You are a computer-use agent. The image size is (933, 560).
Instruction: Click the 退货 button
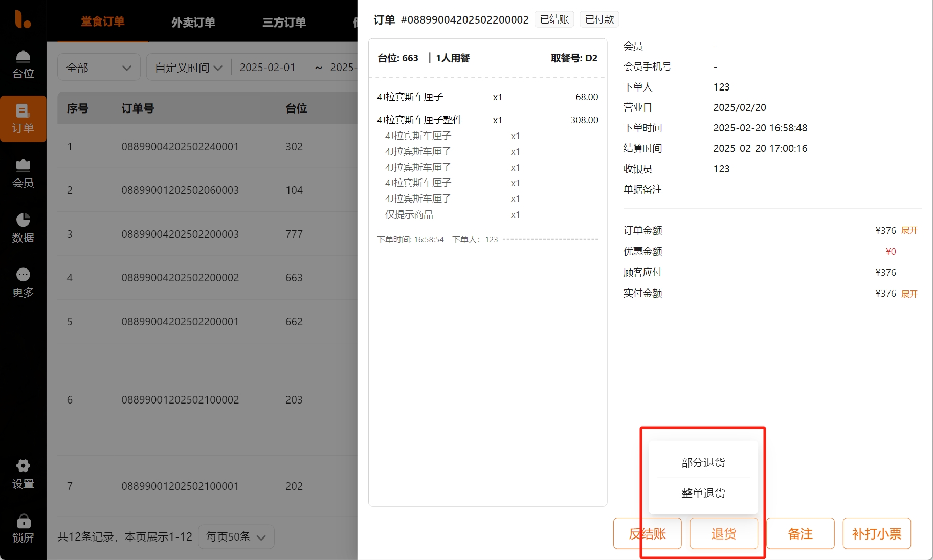724,534
